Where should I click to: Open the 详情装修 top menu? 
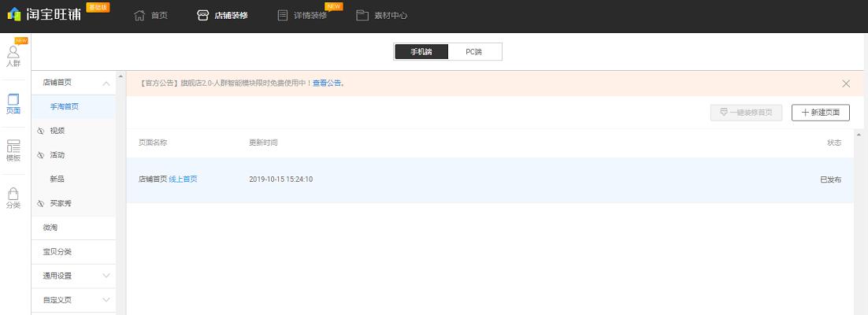click(302, 15)
